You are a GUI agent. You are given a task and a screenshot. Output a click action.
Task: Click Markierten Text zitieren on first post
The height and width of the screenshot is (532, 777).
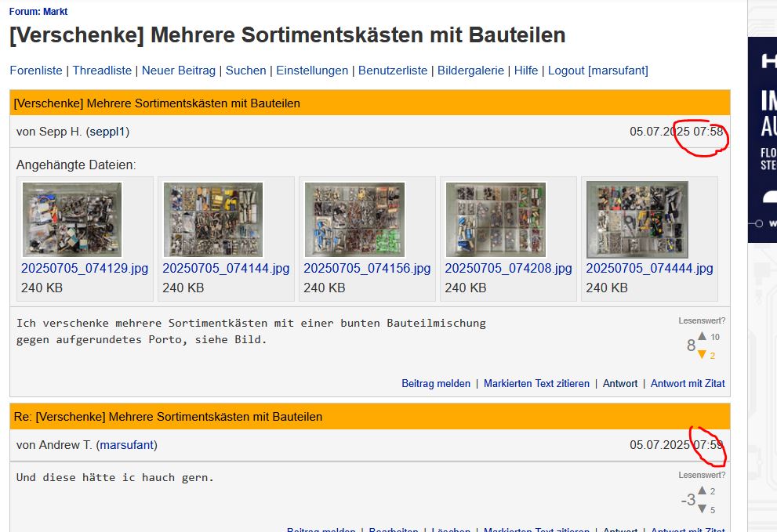coord(536,383)
